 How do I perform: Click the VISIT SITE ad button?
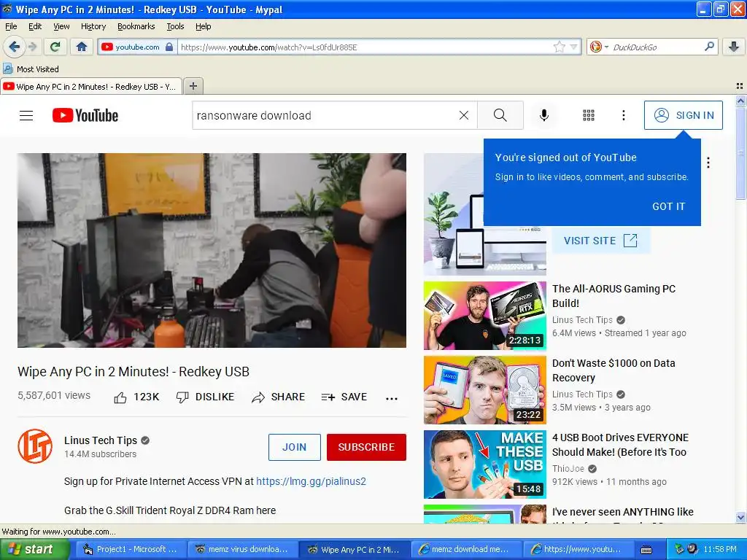[x=600, y=241]
